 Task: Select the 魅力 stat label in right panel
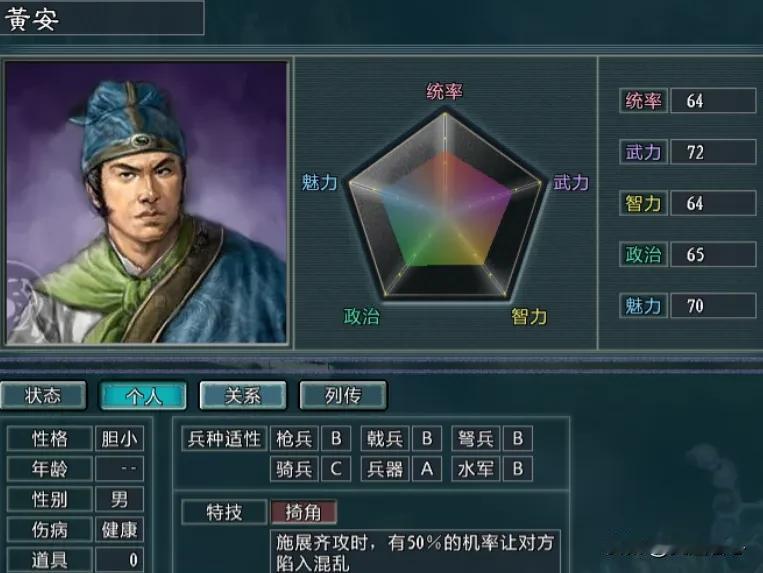[x=643, y=305]
